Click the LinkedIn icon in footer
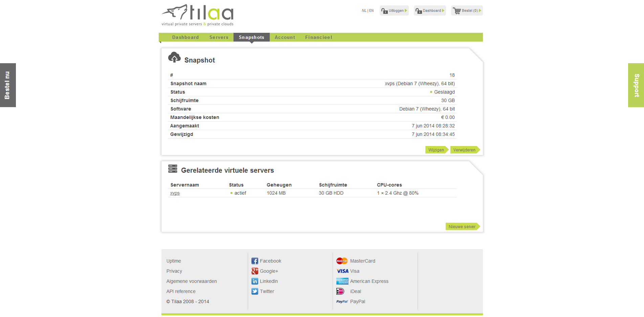 coord(254,281)
